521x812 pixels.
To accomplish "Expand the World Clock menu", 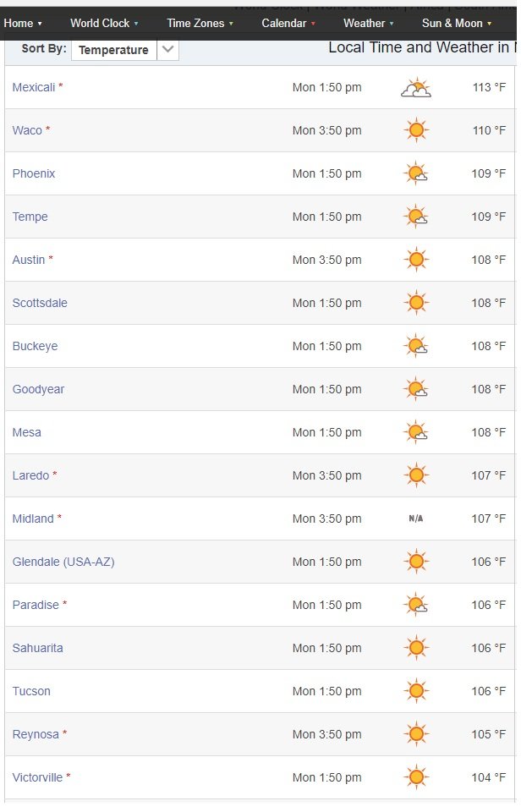I will [105, 24].
